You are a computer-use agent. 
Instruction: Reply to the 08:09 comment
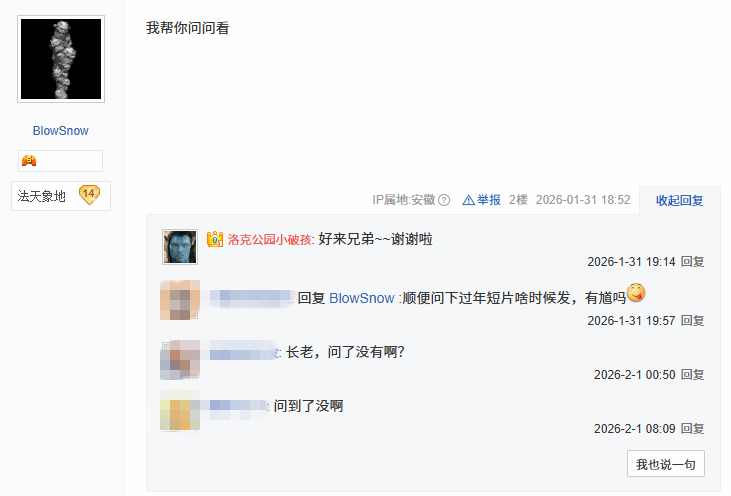pyautogui.click(x=692, y=429)
